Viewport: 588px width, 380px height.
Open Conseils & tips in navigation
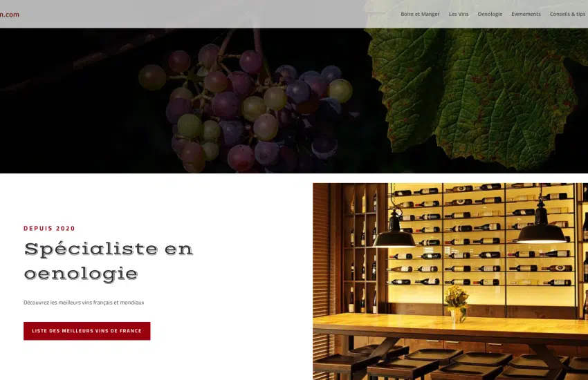(x=567, y=15)
